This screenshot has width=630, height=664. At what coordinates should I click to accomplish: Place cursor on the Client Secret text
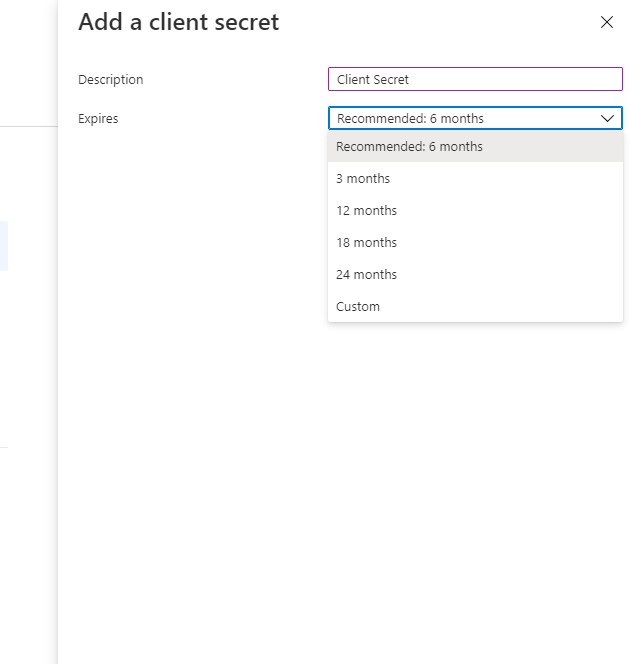[373, 80]
